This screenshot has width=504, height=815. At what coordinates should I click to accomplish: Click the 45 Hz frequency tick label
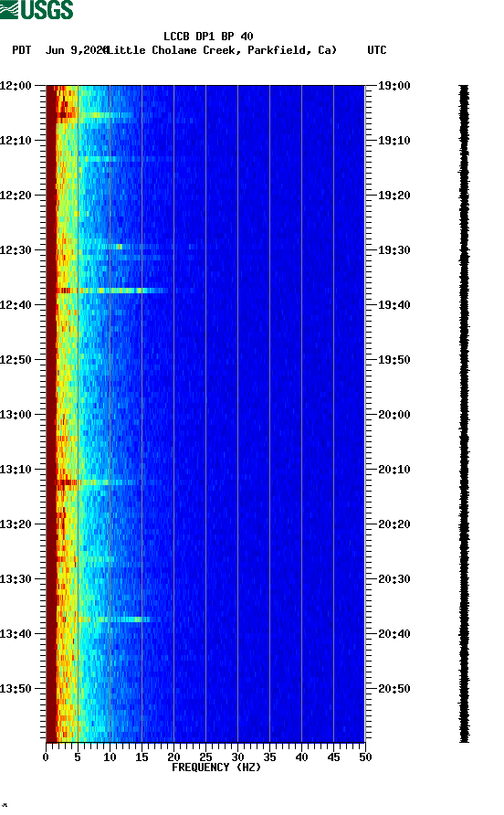[333, 757]
